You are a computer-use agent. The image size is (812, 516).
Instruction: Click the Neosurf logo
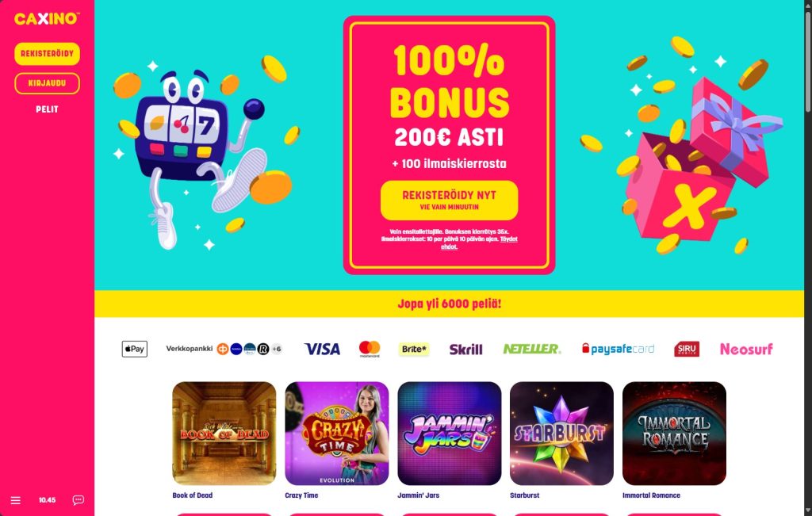pyautogui.click(x=746, y=349)
